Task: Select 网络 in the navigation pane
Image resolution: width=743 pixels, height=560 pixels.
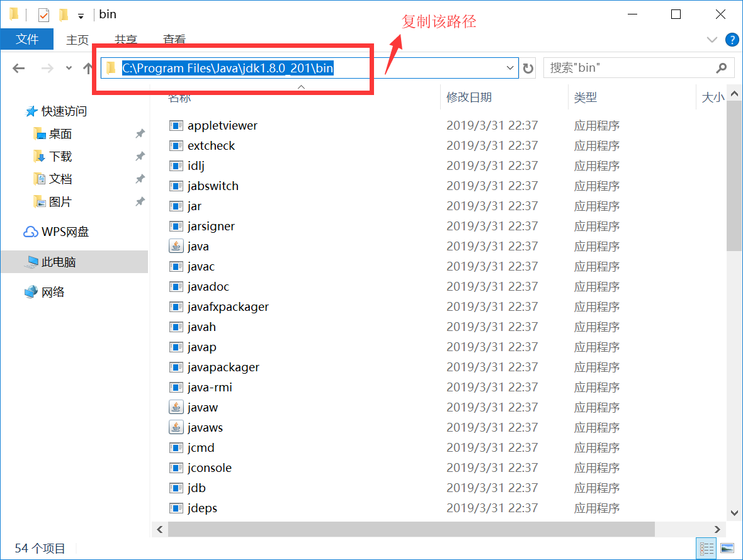Action: (x=53, y=292)
